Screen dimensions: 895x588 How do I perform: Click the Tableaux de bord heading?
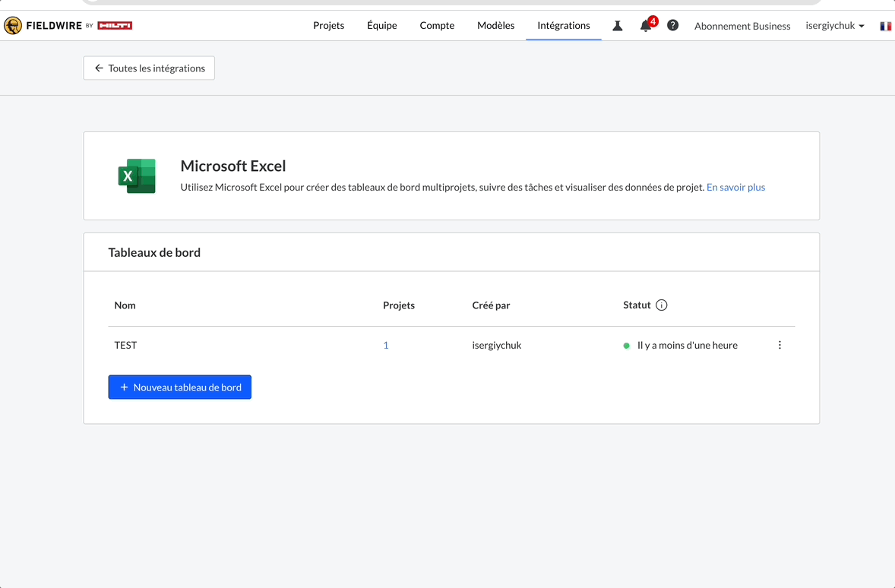tap(154, 252)
